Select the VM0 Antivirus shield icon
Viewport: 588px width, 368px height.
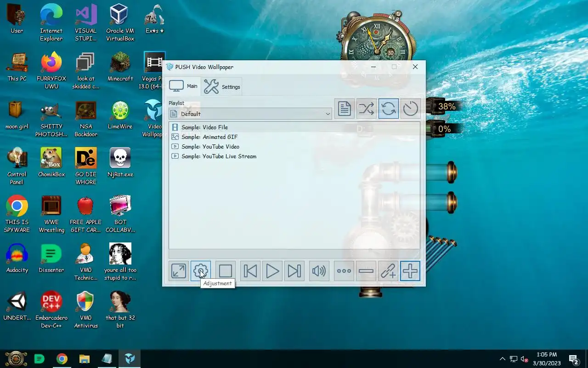pos(86,310)
